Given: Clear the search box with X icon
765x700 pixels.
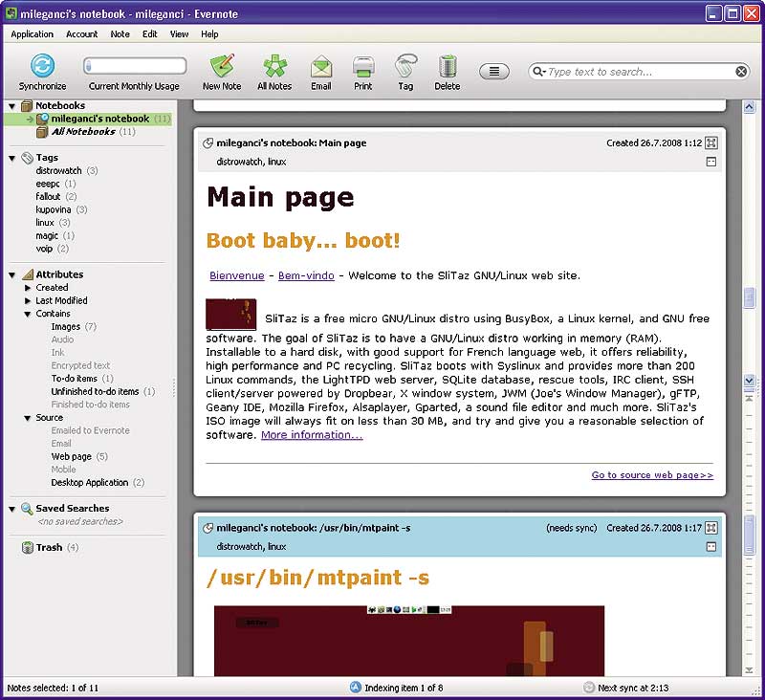Looking at the screenshot, I should [x=741, y=72].
